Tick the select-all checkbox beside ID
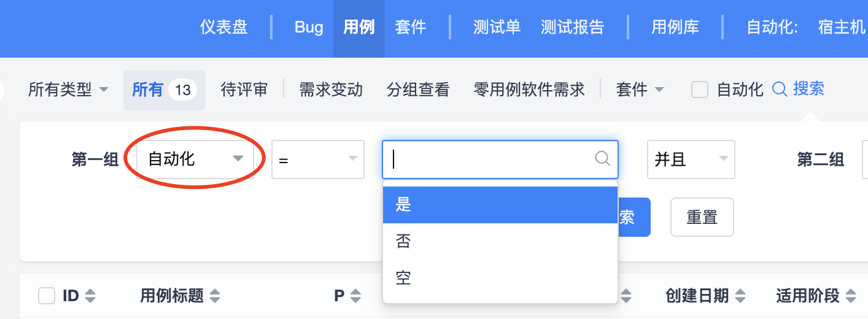868x319 pixels. [47, 296]
